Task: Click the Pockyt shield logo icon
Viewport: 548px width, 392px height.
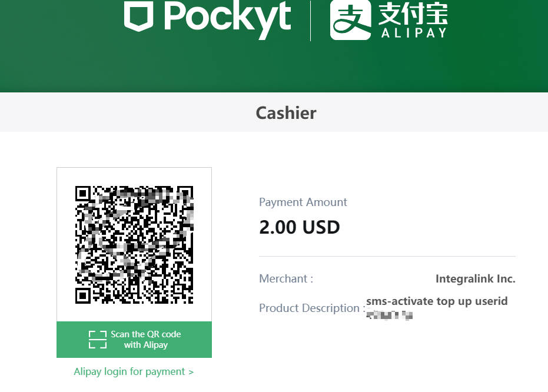Action: (x=138, y=15)
